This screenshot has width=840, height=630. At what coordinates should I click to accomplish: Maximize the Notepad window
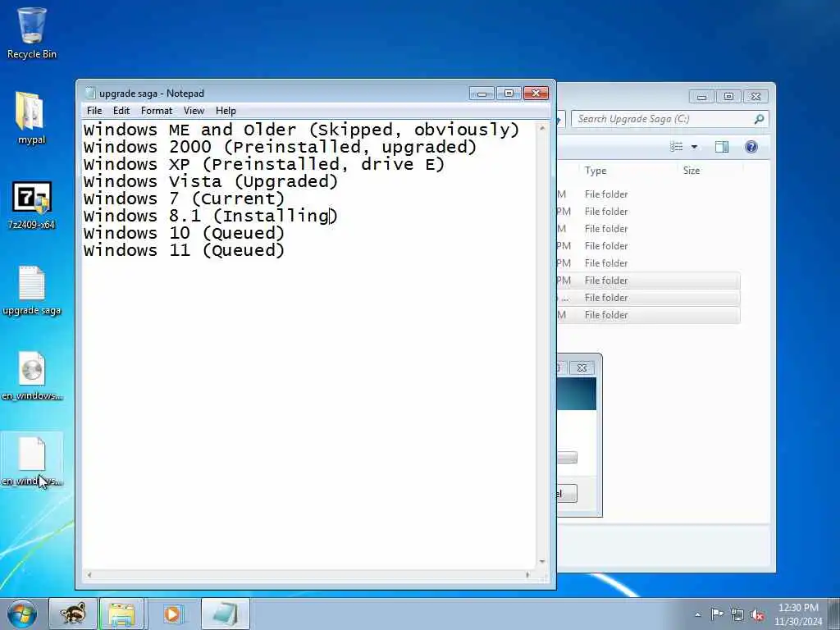coord(509,94)
